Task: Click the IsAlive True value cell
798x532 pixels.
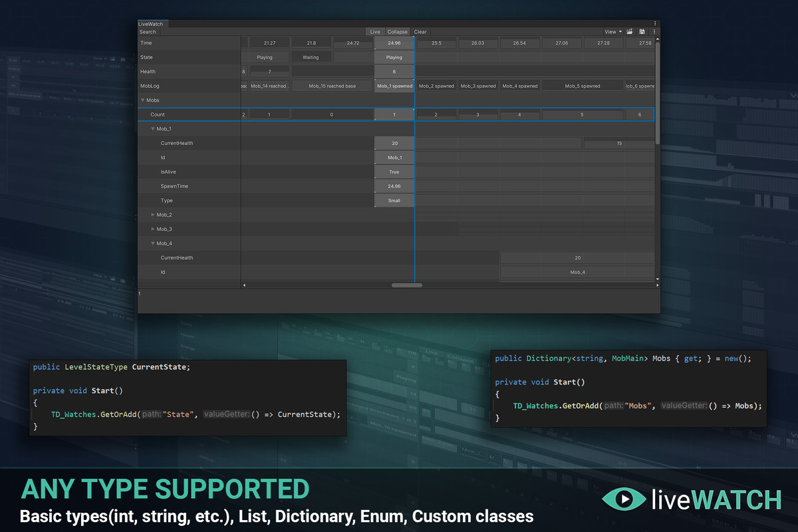Action: pos(394,172)
